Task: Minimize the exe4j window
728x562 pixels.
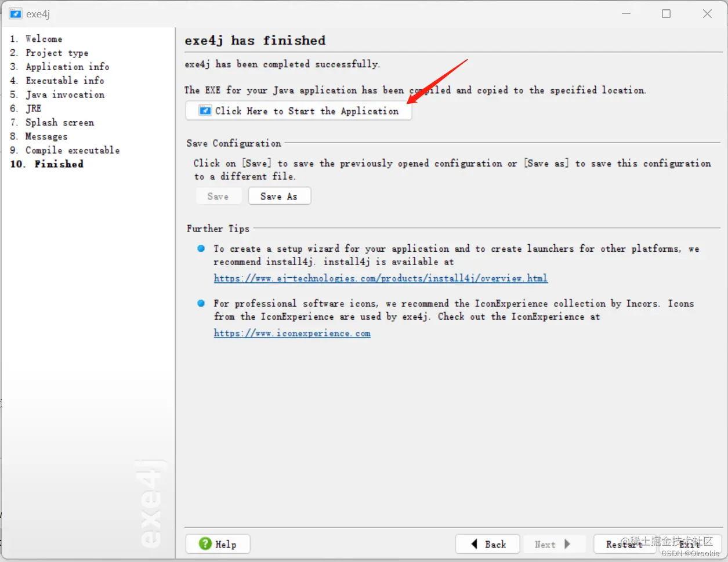Action: pyautogui.click(x=626, y=13)
